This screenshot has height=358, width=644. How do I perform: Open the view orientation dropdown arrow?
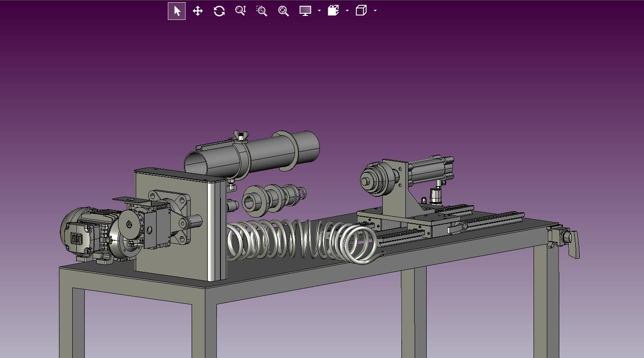(x=375, y=11)
